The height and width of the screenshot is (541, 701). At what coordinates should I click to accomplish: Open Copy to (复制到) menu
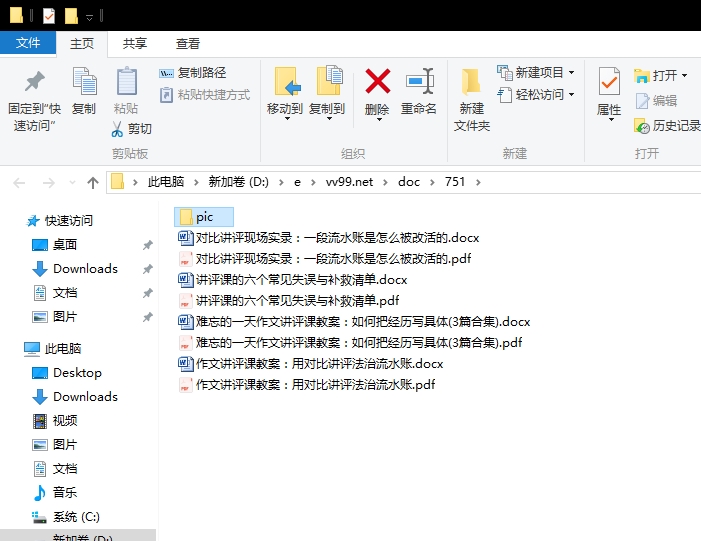click(x=327, y=94)
